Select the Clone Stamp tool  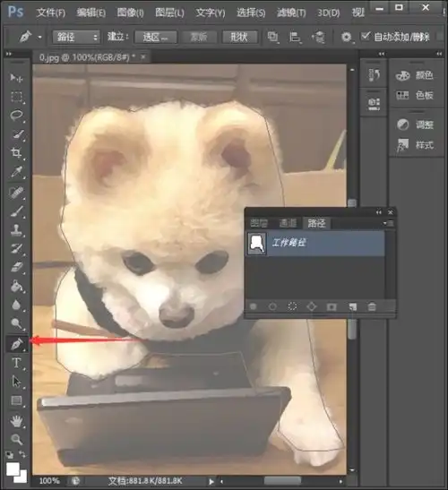click(16, 230)
